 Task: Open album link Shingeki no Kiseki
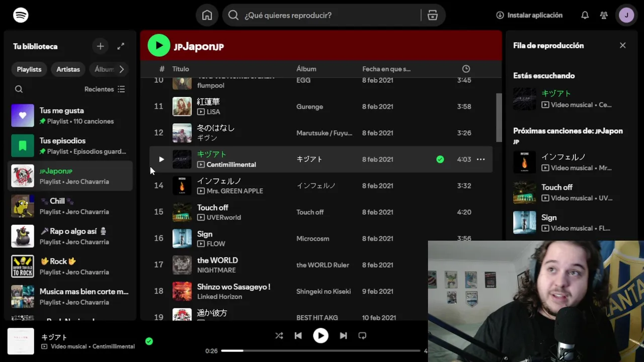click(324, 291)
